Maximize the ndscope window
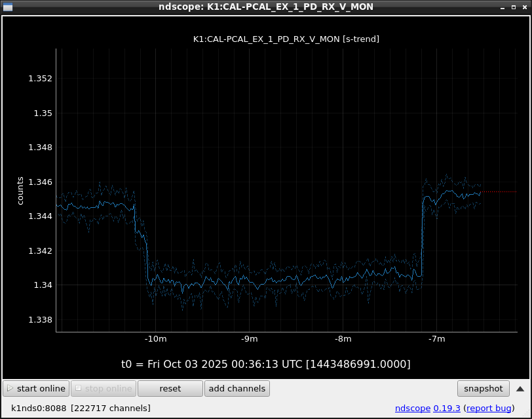 [513, 7]
